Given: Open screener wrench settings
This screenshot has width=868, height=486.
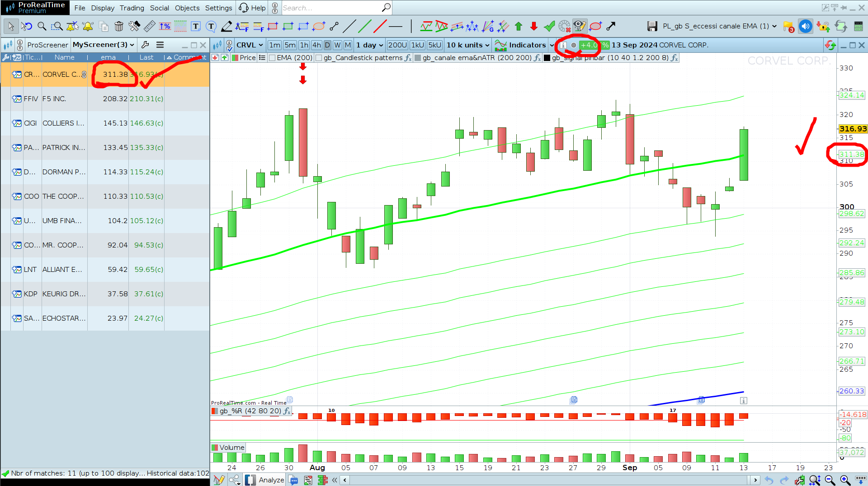Looking at the screenshot, I should point(145,45).
